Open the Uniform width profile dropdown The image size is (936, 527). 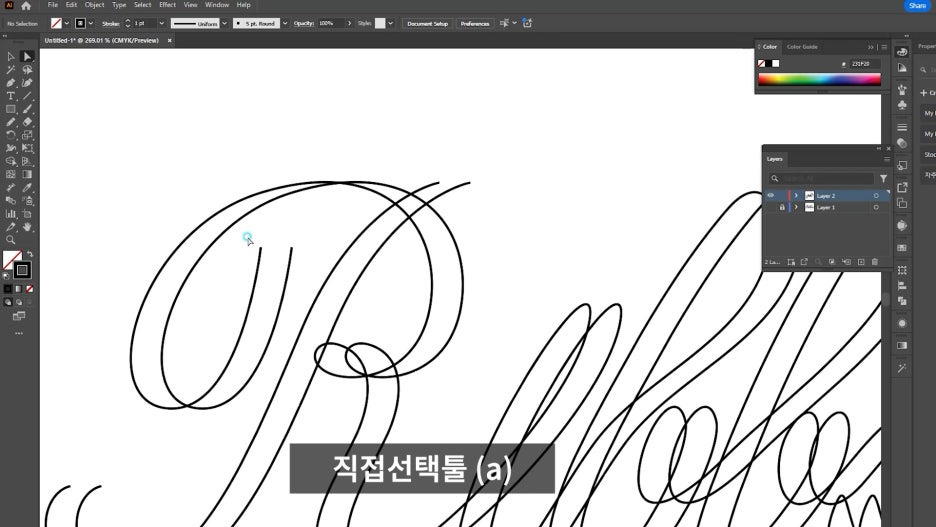(x=224, y=23)
